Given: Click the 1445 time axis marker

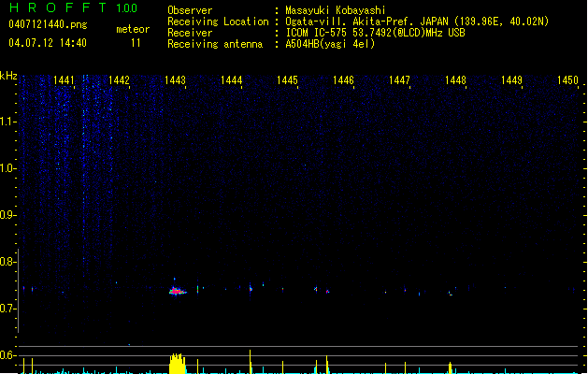Looking at the screenshot, I should point(287,80).
